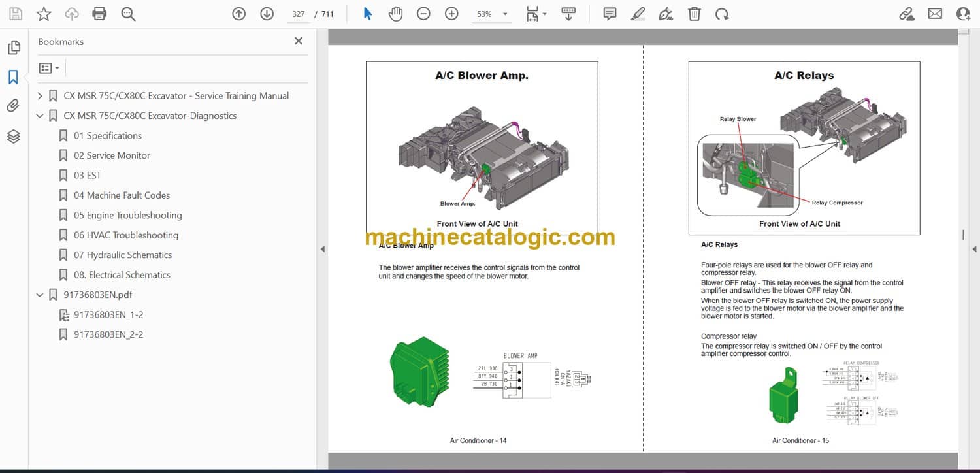Click the zoom out minus icon
Viewport: 980px width, 473px height.
(423, 14)
